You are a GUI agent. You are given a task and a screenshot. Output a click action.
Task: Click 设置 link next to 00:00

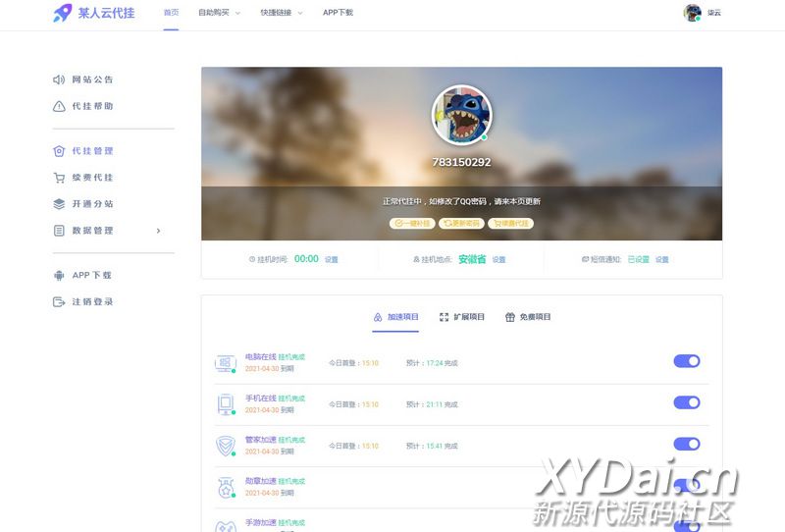point(332,259)
